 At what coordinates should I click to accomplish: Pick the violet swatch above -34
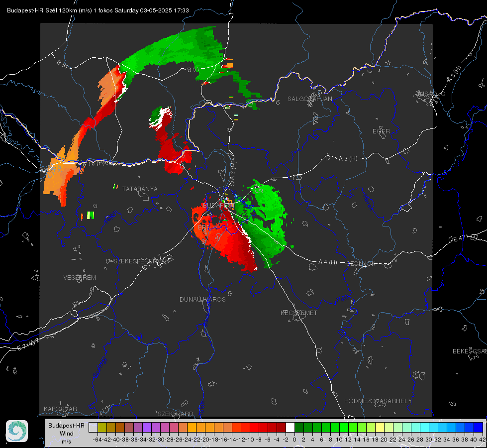(147, 427)
